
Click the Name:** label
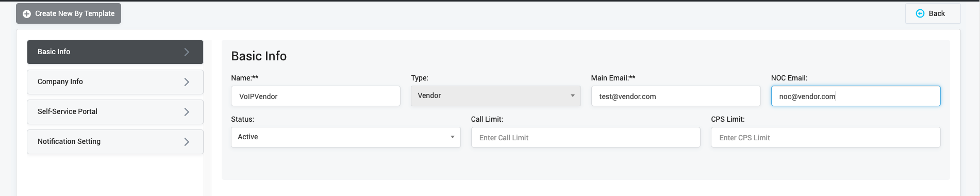244,78
